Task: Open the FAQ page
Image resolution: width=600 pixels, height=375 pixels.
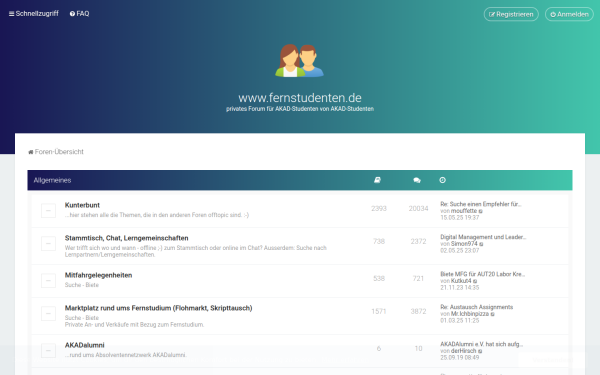Action: click(80, 13)
